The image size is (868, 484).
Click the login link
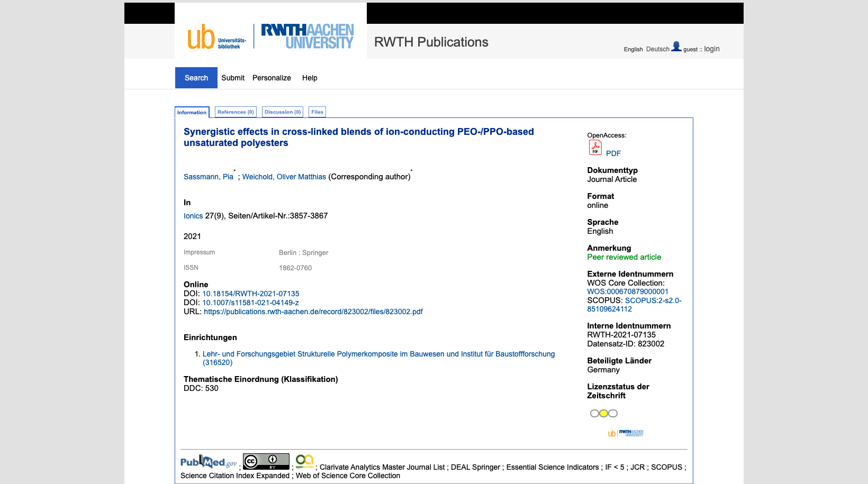pyautogui.click(x=711, y=49)
